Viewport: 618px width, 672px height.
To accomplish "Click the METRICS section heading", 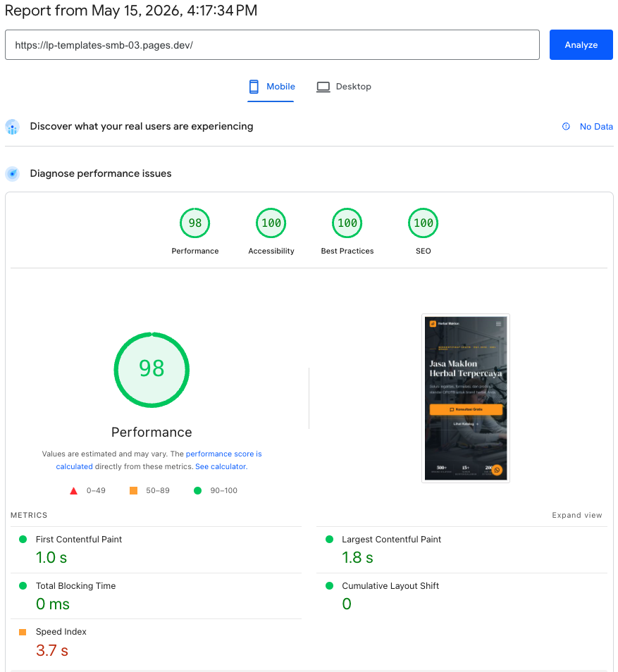I will [29, 515].
